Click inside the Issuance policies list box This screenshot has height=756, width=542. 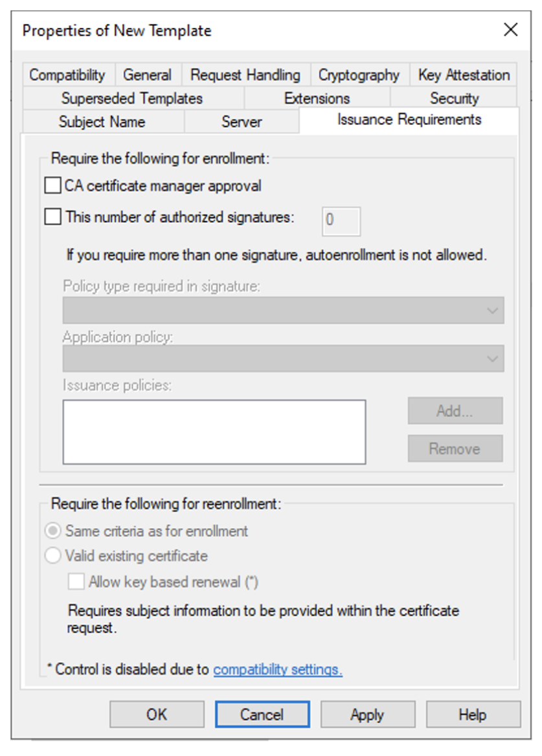[214, 432]
